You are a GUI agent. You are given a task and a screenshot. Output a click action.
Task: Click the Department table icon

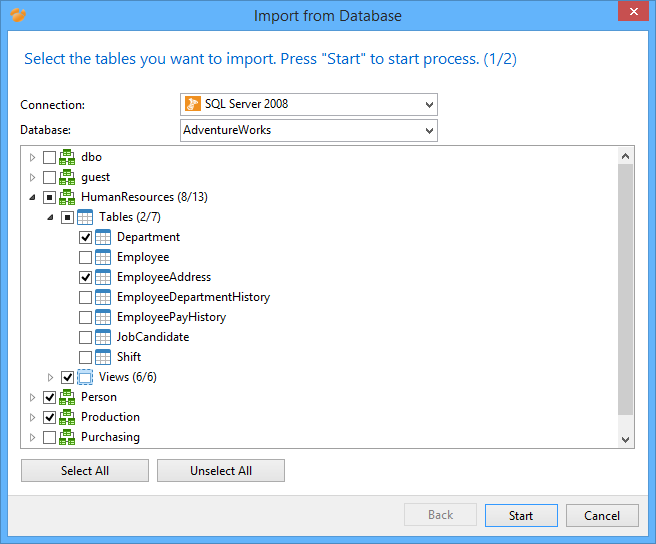tap(103, 237)
